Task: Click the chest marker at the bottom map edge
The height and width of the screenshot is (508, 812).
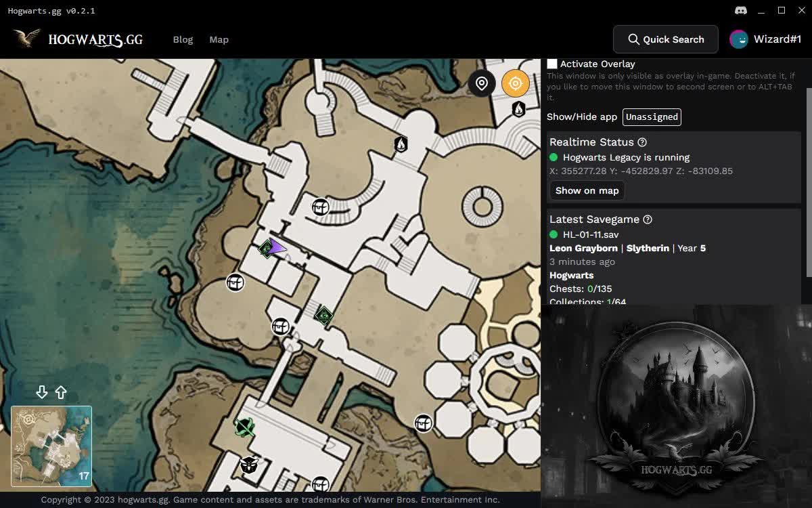Action: (321, 485)
